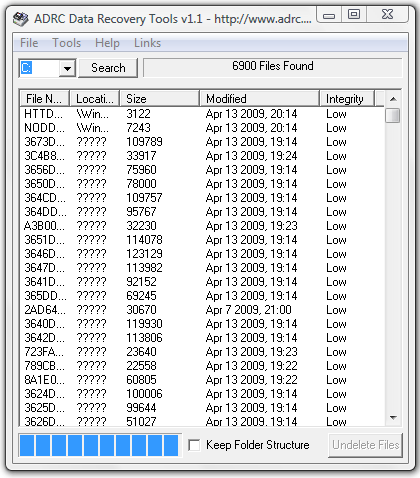Enable Keep Folder Structure checkbox
The height and width of the screenshot is (478, 420).
[194, 445]
